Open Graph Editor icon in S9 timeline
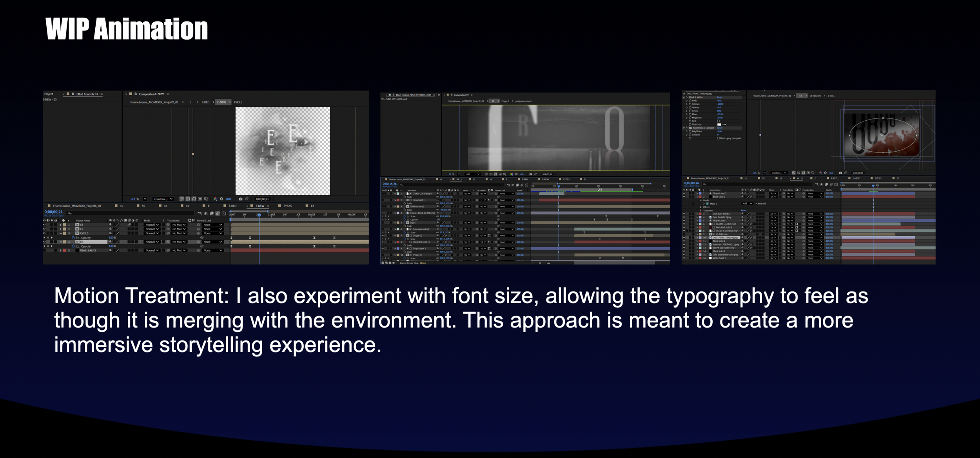Viewport: 980px width, 458px height. pos(526,185)
